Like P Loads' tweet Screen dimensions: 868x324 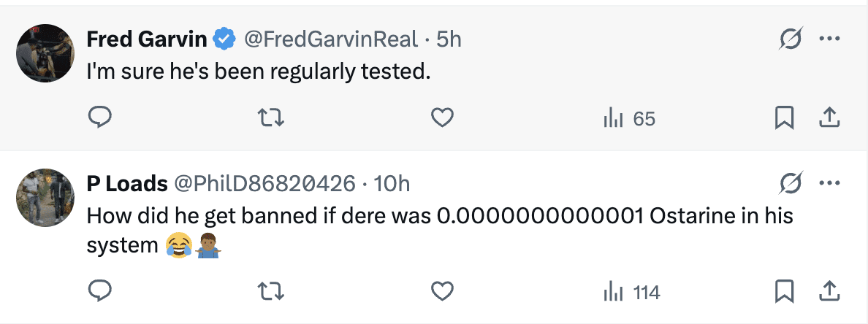(x=442, y=292)
